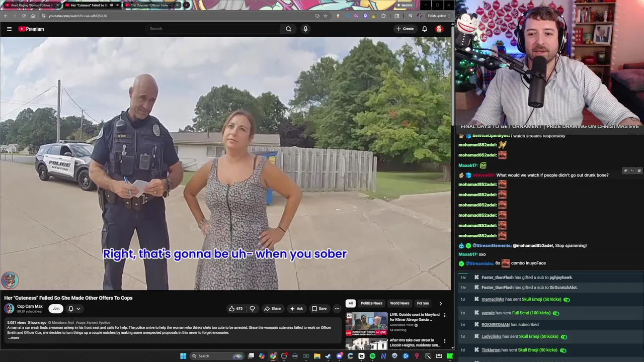
Task: Open the YouTube account avatar menu
Action: 439,29
